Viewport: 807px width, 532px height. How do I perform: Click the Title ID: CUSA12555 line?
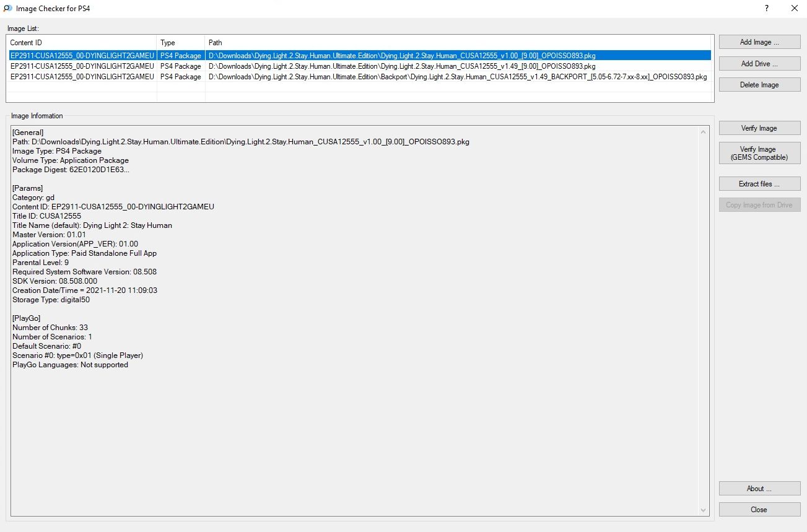(47, 216)
